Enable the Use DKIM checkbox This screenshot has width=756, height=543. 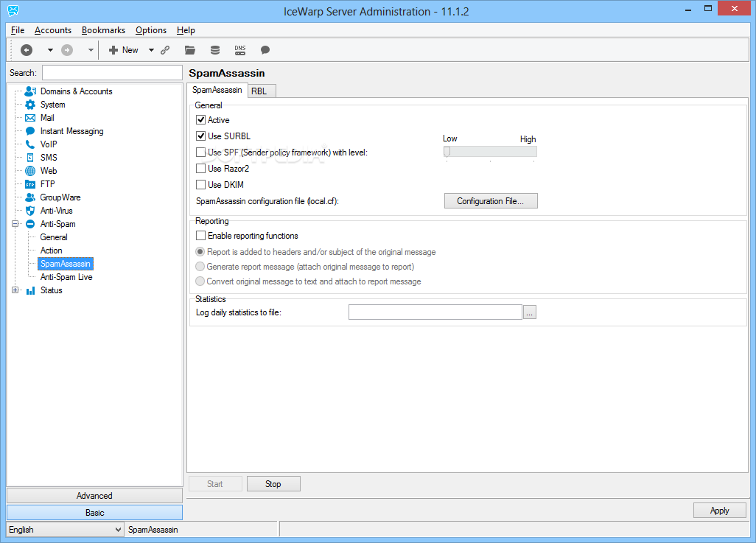201,185
